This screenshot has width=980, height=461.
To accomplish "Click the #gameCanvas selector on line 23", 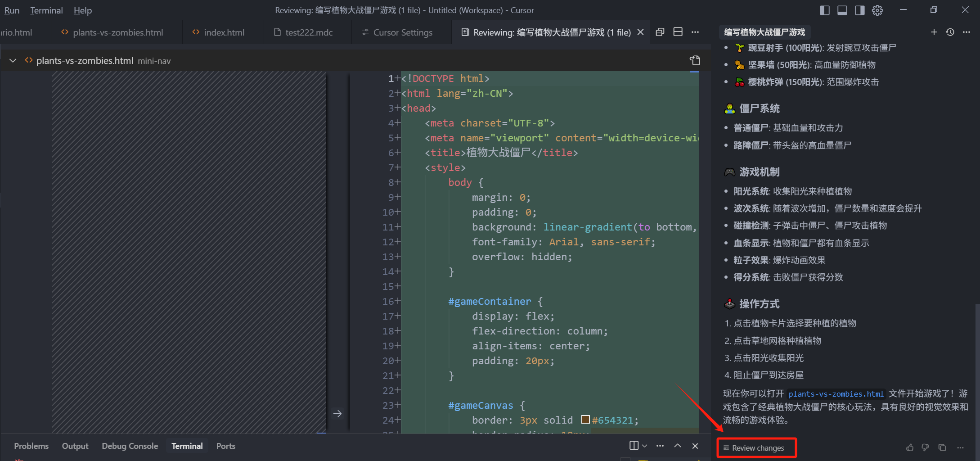I will click(481, 405).
